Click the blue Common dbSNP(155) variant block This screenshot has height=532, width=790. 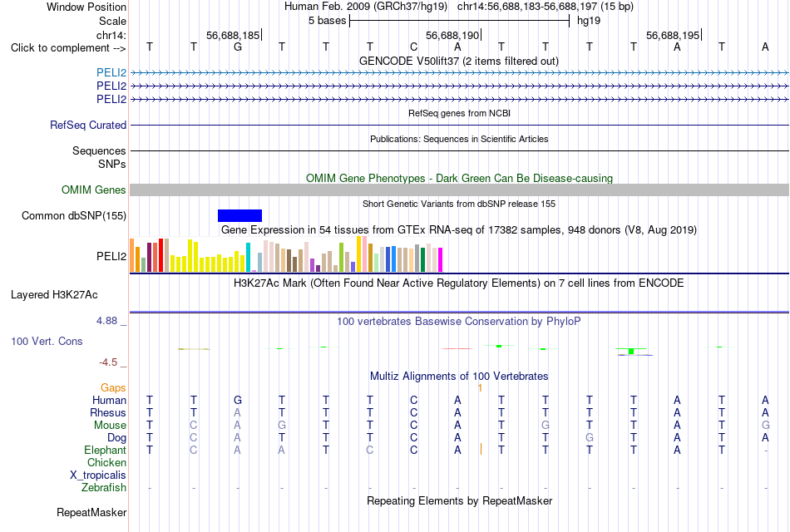coord(239,215)
